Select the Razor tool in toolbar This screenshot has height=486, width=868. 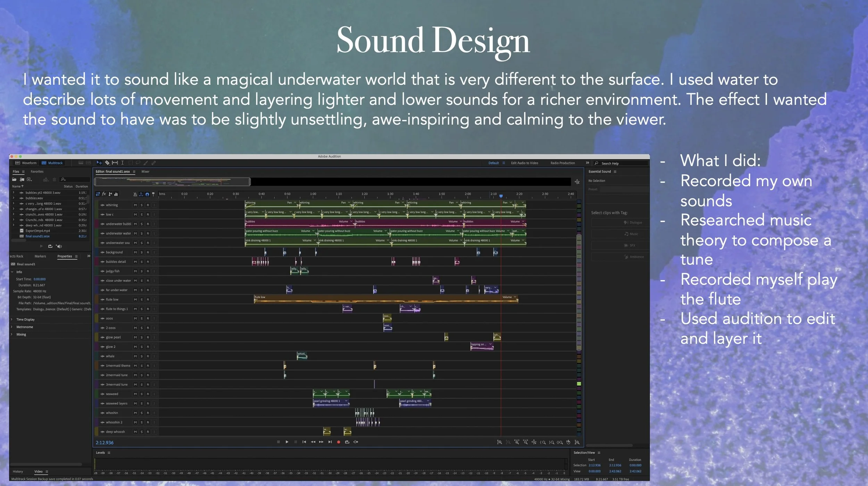(x=107, y=163)
